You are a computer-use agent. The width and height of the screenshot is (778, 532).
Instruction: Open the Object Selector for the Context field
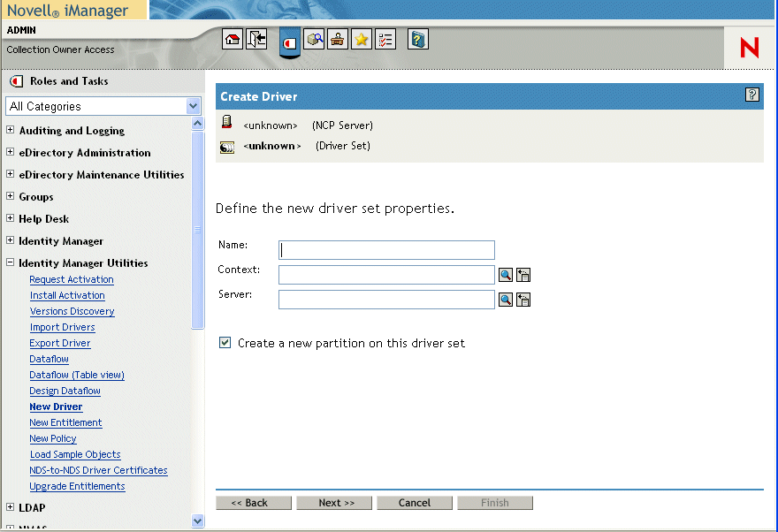pos(505,275)
